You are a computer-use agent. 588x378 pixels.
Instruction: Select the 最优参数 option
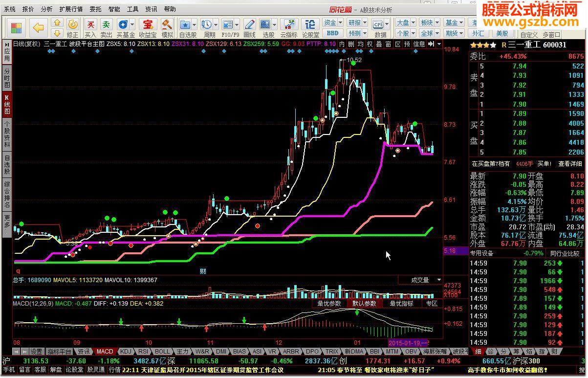click(329, 303)
